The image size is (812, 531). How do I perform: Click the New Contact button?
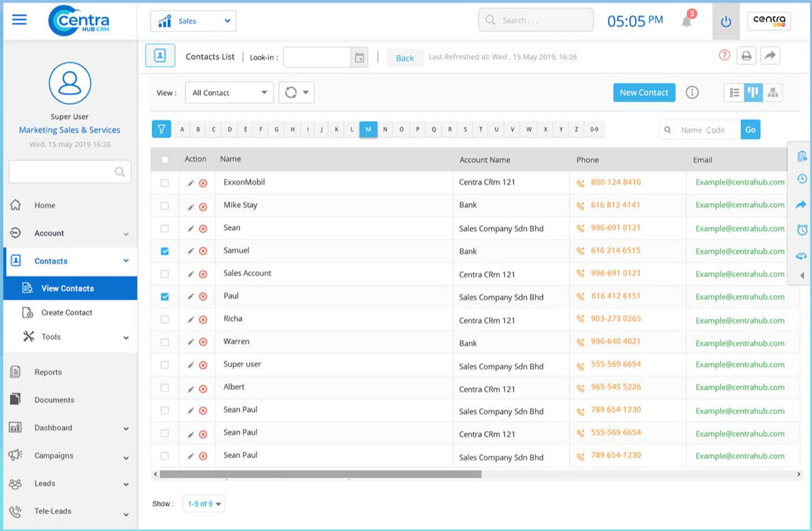[643, 93]
